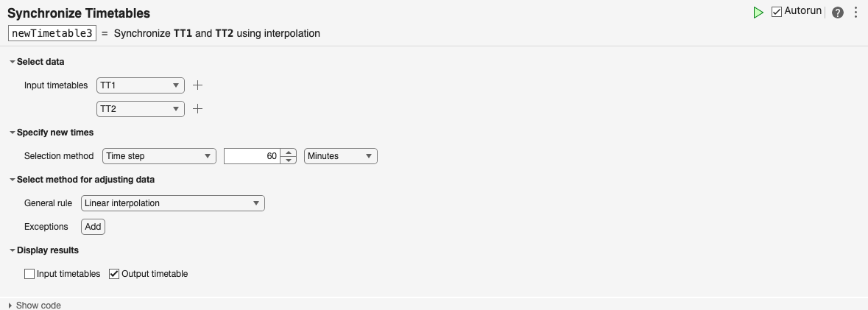The width and height of the screenshot is (868, 310).
Task: Increase time step with up arrow
Action: pos(289,152)
